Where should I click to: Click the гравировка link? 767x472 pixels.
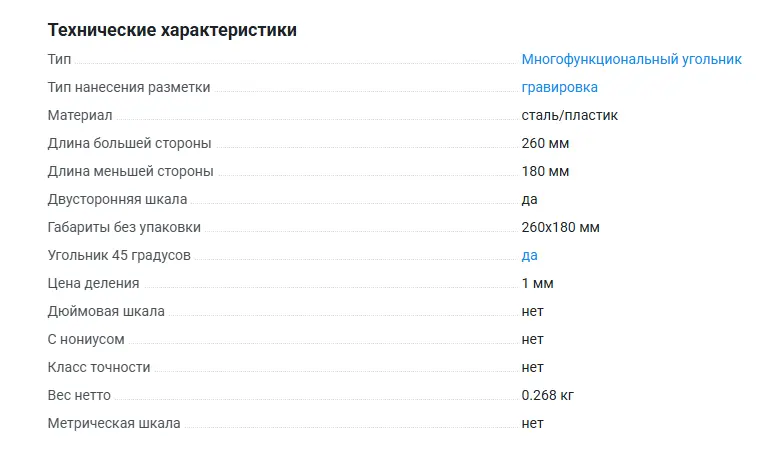pyautogui.click(x=559, y=88)
